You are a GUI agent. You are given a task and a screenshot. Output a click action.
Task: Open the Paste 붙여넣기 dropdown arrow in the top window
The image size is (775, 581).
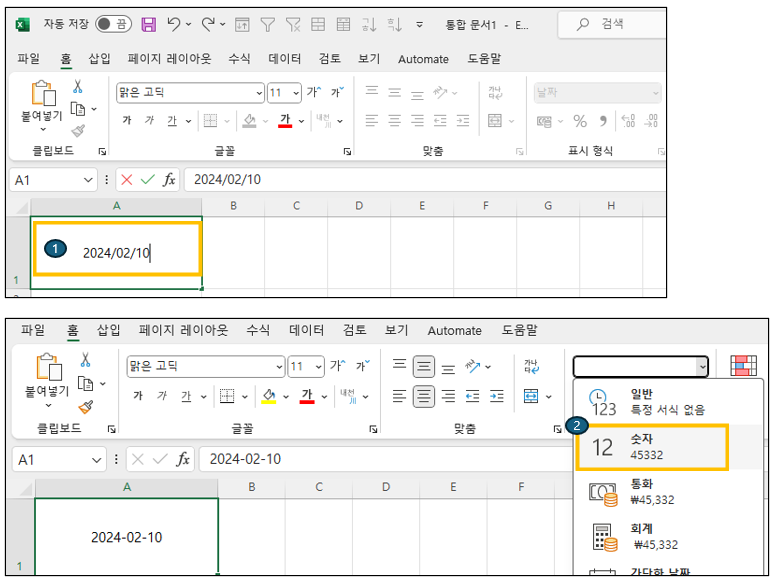pyautogui.click(x=43, y=130)
